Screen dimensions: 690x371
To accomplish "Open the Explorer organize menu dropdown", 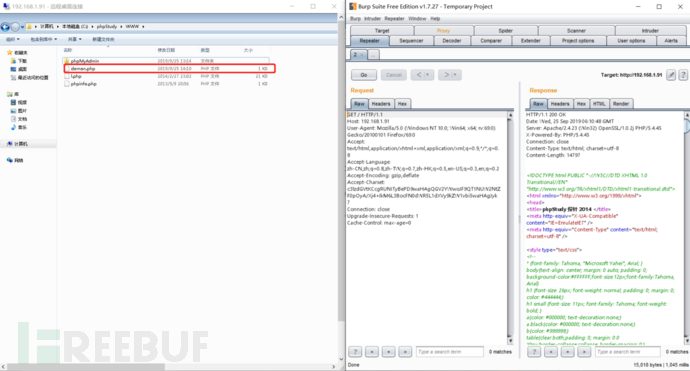I will click(13, 39).
